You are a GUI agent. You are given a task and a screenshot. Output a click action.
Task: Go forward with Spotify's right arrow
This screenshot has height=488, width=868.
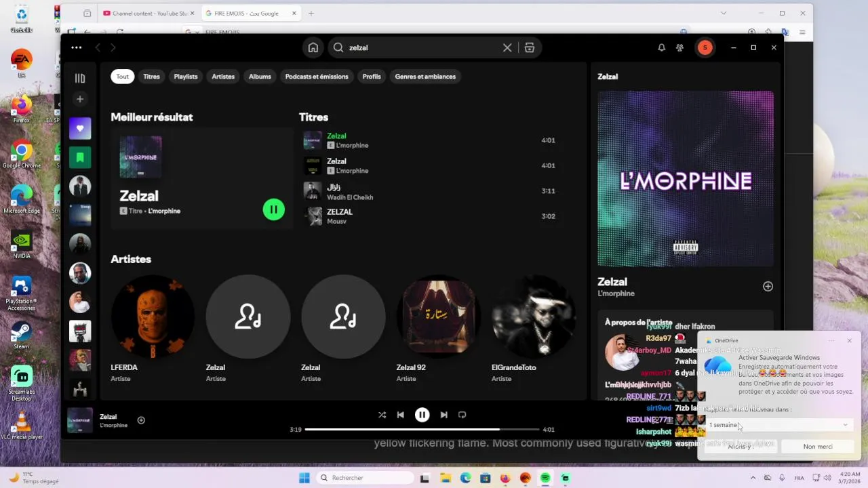pos(113,47)
